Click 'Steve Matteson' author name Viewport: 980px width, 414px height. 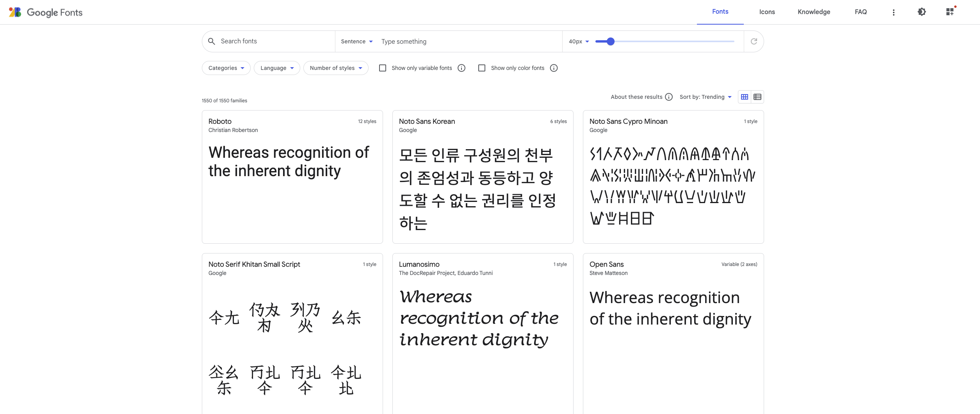[x=608, y=273]
